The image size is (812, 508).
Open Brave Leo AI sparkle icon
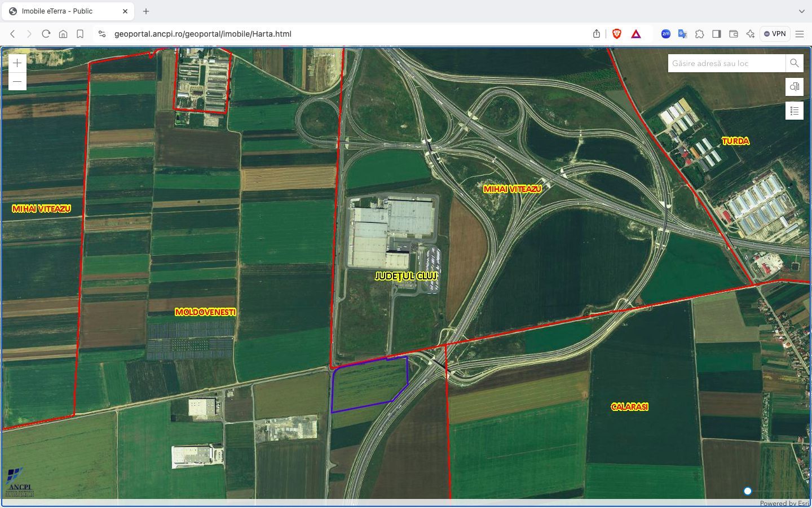[x=750, y=34]
